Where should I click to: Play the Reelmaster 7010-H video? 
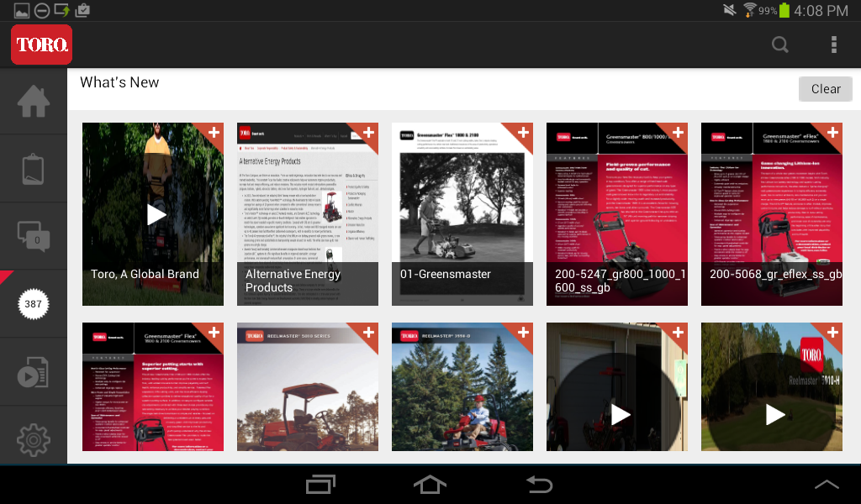pyautogui.click(x=774, y=415)
